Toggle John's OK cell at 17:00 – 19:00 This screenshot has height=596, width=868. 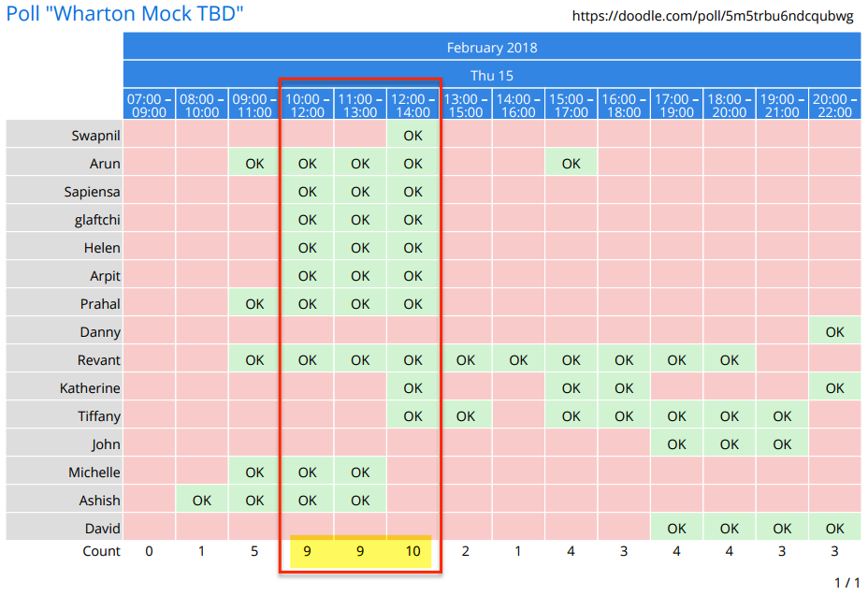pos(676,444)
